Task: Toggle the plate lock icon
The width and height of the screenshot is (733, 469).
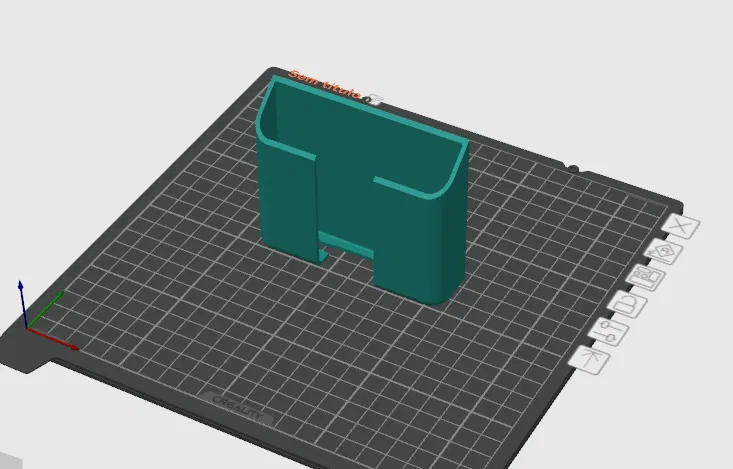Action: [627, 304]
